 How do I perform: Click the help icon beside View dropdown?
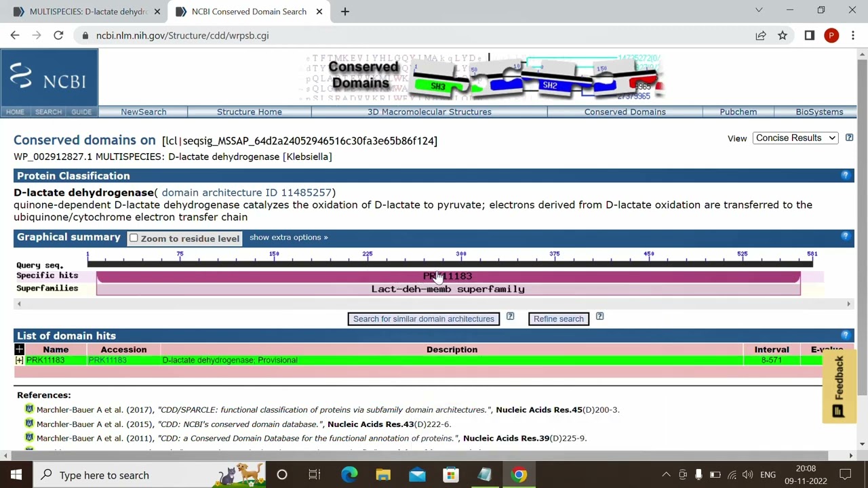coord(849,138)
